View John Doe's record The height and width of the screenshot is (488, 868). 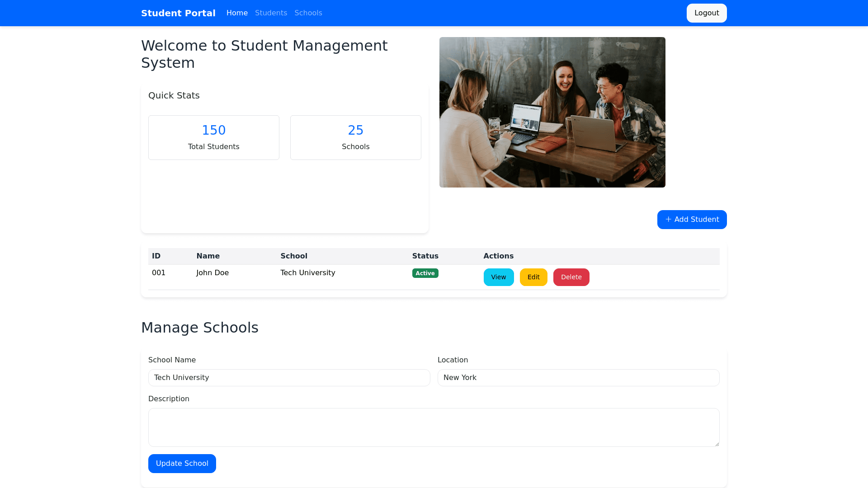click(x=498, y=277)
